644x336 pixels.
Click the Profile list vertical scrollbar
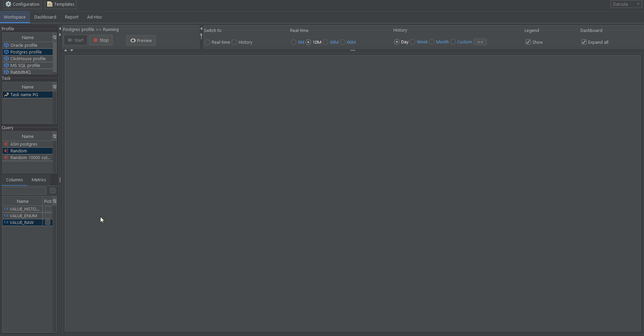coord(55,58)
